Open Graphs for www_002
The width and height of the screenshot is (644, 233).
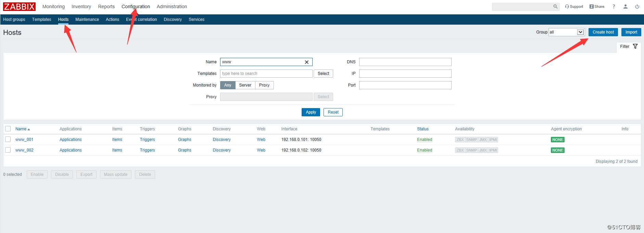click(x=185, y=150)
